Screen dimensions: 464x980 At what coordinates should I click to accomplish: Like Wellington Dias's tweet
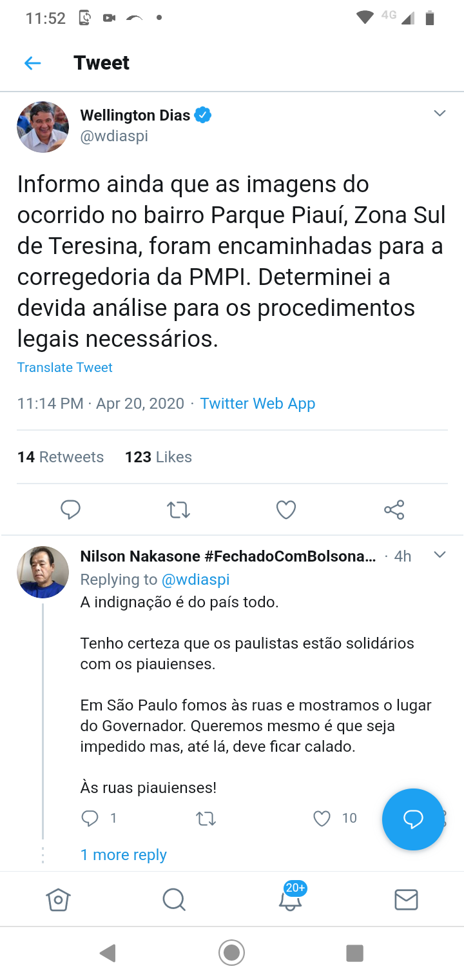(x=285, y=509)
